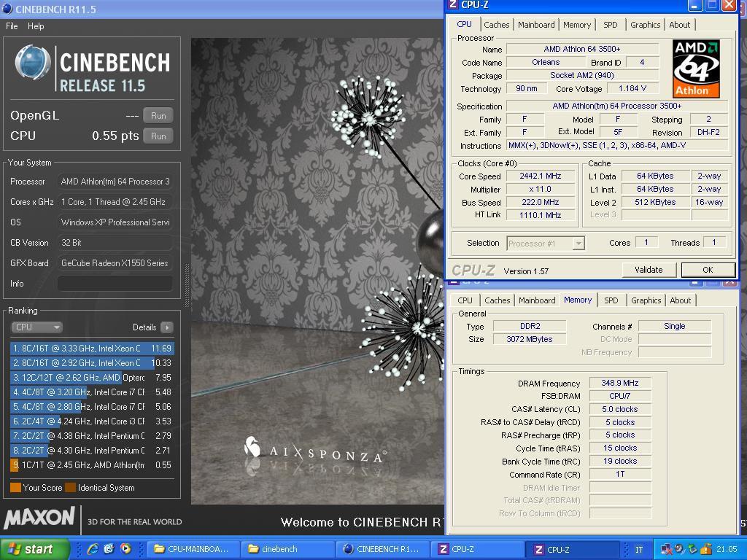Click the DRAM Frequency value 348.9 MHz
747x560 pixels.
[x=620, y=383]
